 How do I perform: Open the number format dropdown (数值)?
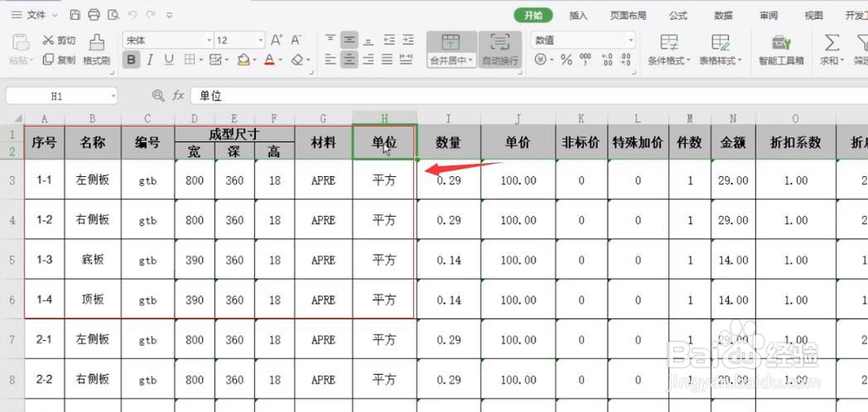[x=630, y=41]
